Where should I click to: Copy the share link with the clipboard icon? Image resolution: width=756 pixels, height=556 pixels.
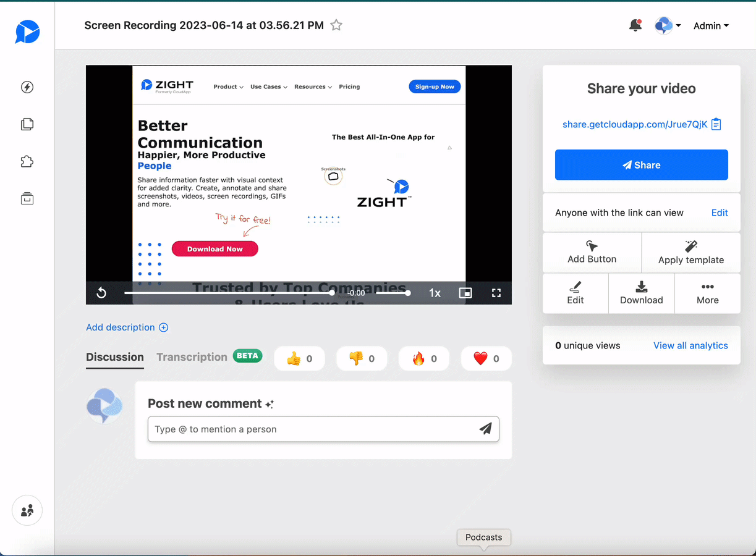(x=716, y=124)
